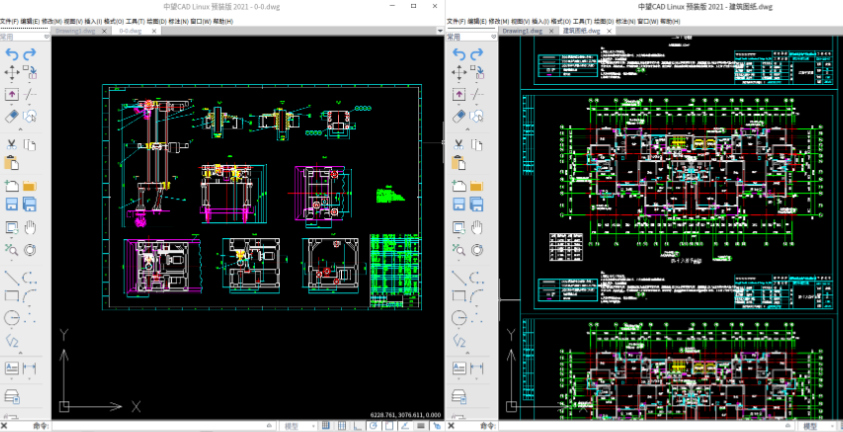Click the Save icon in right window toolbar
The image size is (843, 432).
[x=460, y=204]
